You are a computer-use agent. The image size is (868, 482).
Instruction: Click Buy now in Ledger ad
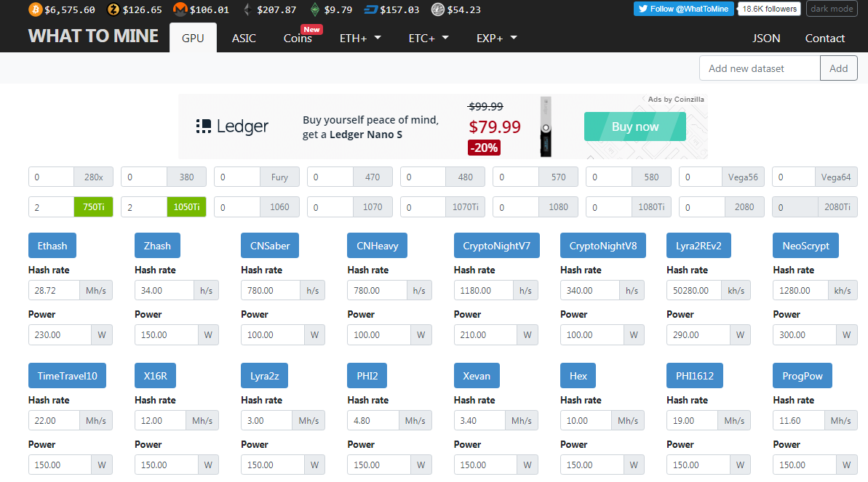click(635, 126)
